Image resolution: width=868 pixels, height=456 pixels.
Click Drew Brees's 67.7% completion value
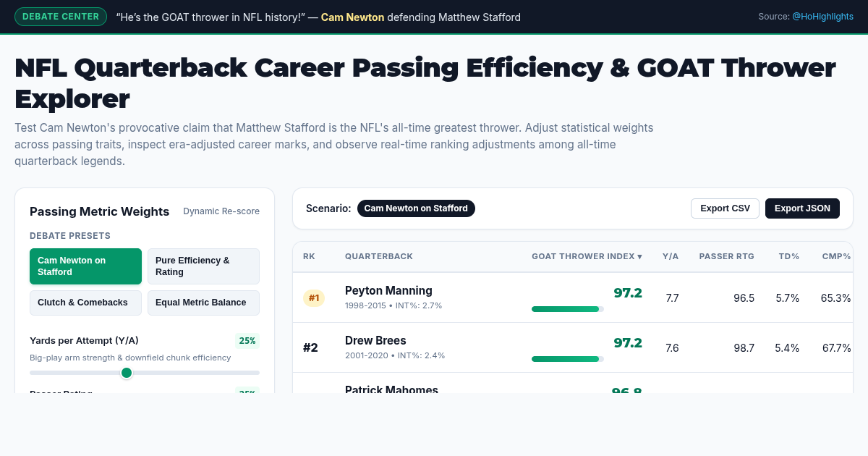pyautogui.click(x=836, y=348)
